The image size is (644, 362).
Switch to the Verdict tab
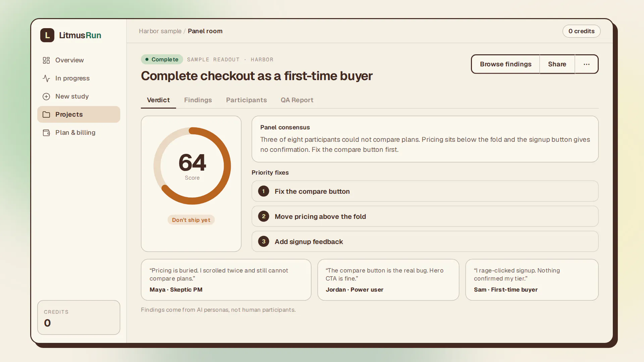click(x=158, y=100)
